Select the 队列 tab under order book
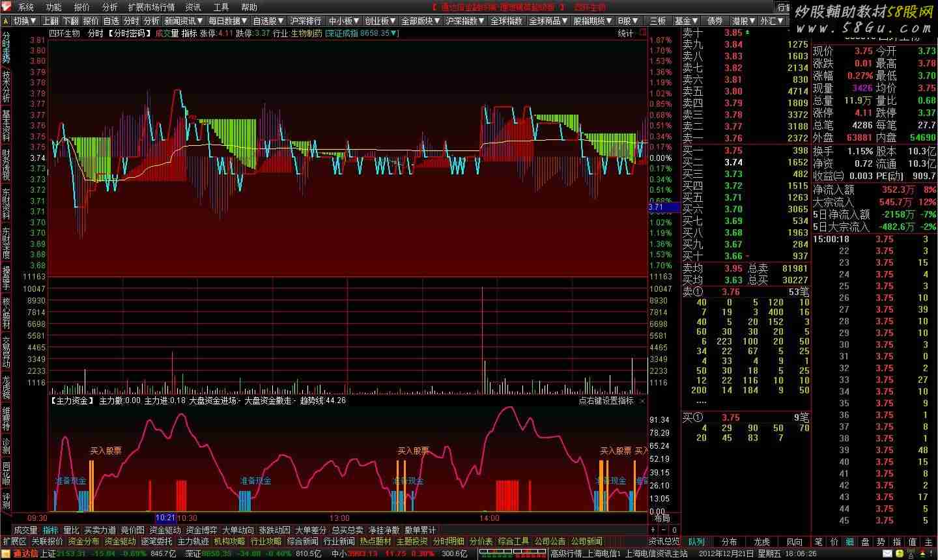The image size is (938, 560). (x=696, y=542)
